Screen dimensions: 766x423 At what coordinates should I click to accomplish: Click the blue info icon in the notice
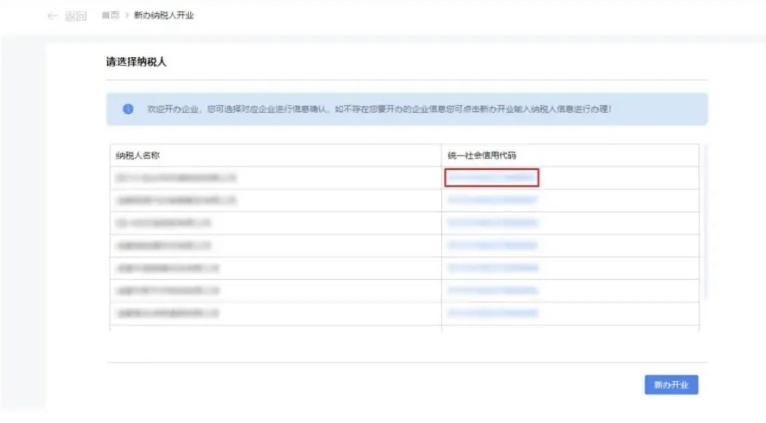(x=128, y=109)
